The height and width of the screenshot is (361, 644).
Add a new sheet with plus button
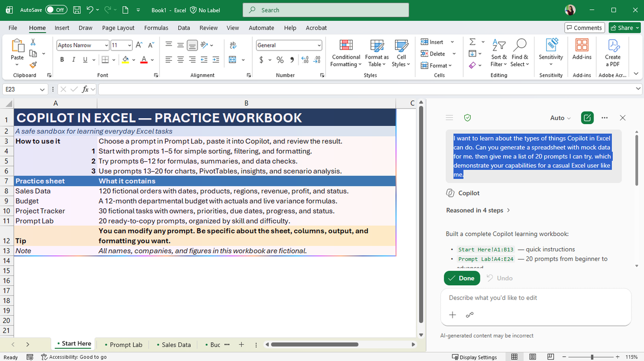(241, 344)
